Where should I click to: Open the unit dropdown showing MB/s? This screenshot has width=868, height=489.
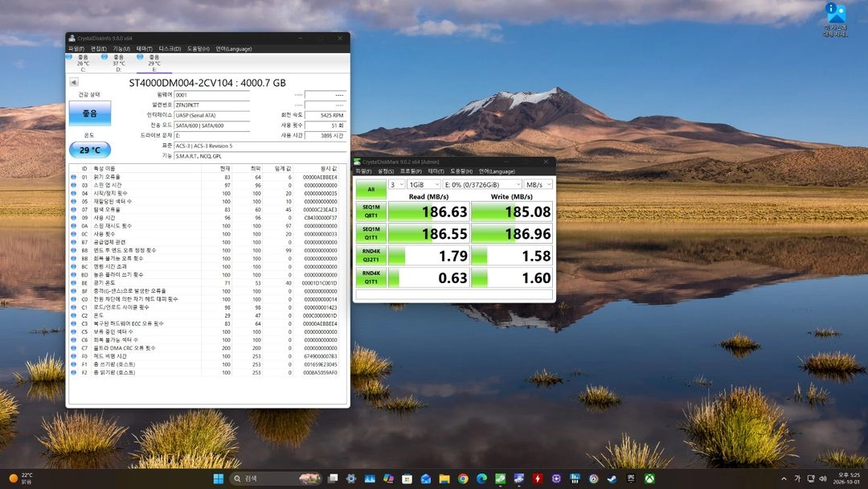pyautogui.click(x=538, y=184)
